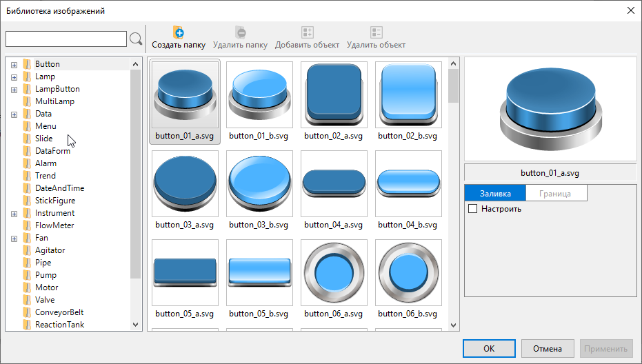Click thumbnail grid scroll up arrow
642x364 pixels.
click(453, 63)
